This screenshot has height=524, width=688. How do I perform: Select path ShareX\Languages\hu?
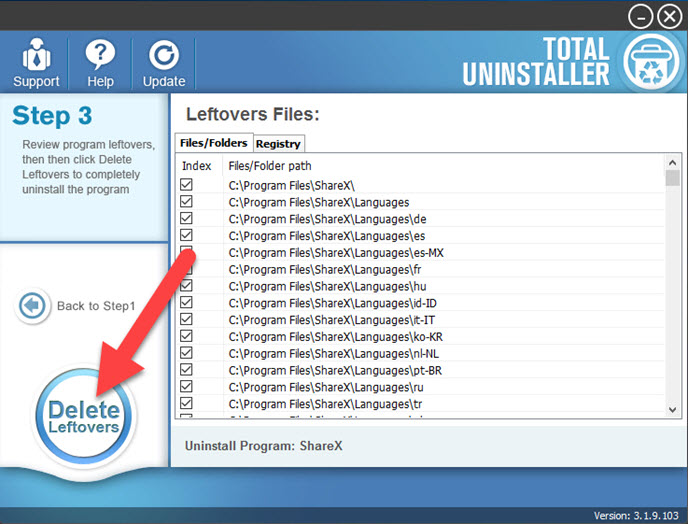click(327, 287)
